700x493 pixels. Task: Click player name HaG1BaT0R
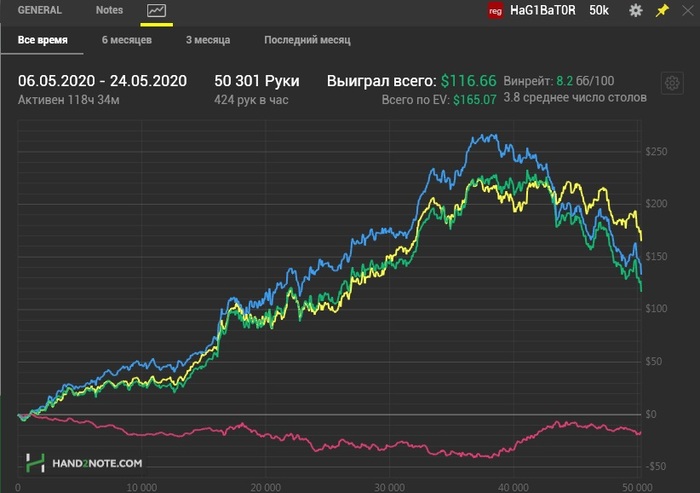(x=543, y=10)
